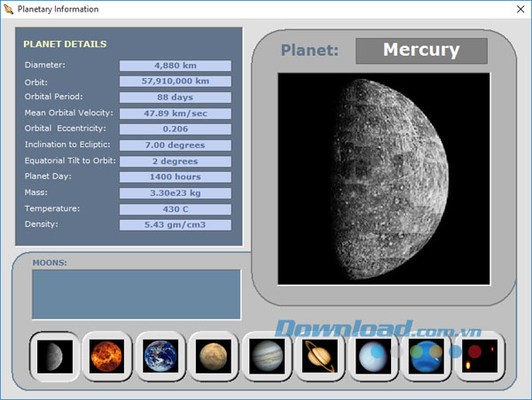
Task: Choose the Earth planet button
Action: (160, 357)
